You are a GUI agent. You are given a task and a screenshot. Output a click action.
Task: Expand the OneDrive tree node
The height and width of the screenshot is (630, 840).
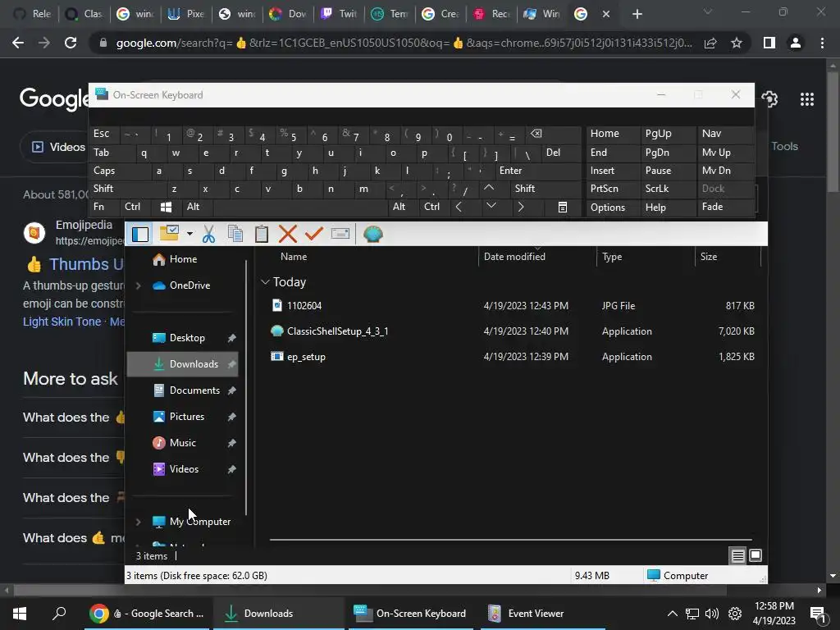[x=138, y=285]
